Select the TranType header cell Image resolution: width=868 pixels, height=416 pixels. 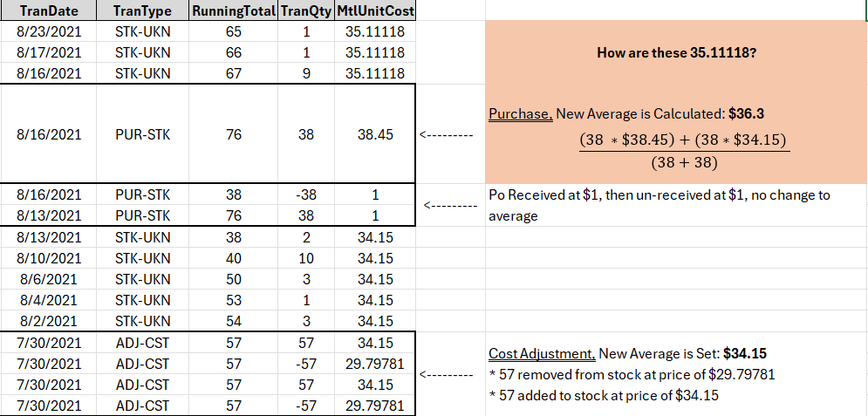(141, 11)
